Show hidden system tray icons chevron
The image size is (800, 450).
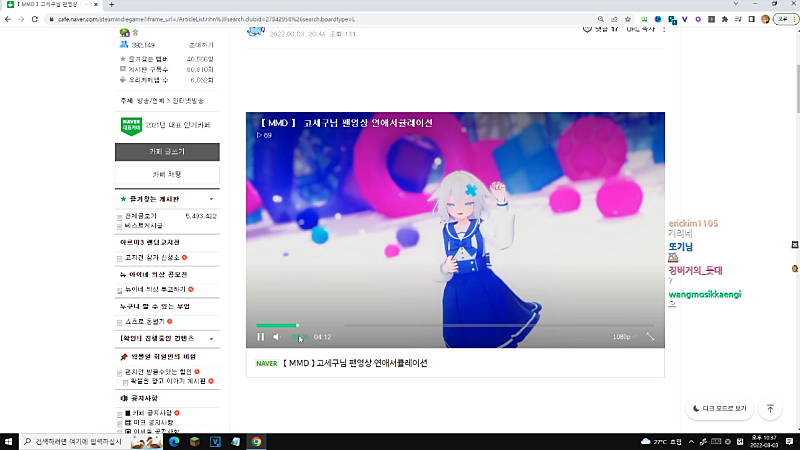click(x=691, y=442)
